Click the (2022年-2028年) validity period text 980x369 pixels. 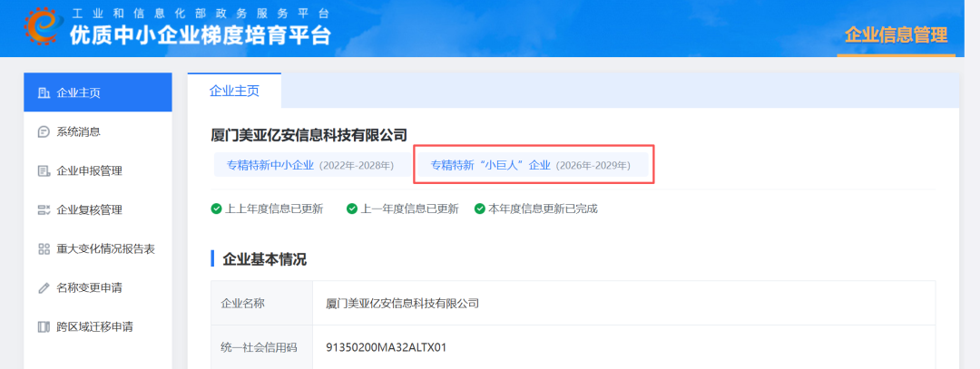[357, 166]
